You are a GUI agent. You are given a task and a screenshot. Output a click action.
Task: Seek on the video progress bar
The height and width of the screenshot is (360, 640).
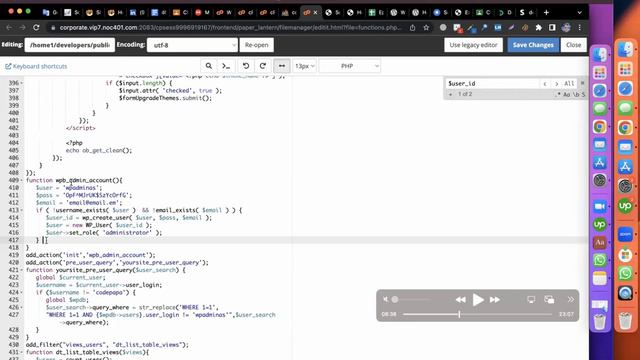click(477, 314)
